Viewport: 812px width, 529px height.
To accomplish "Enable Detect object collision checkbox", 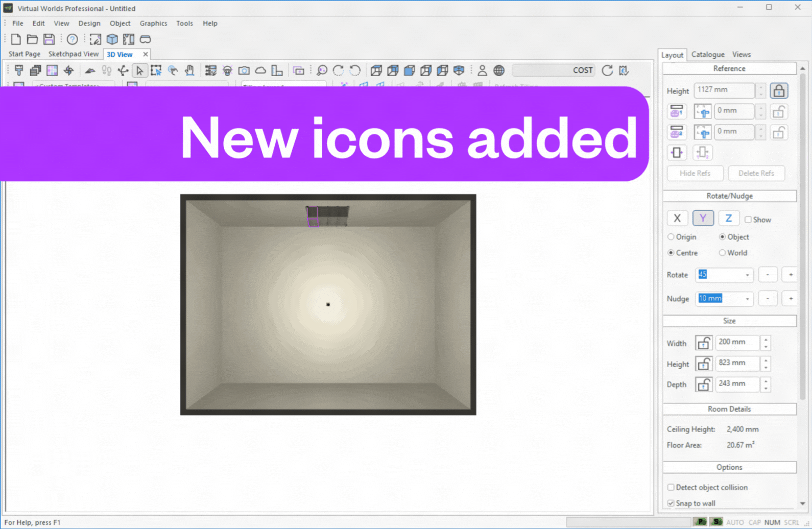I will tap(671, 488).
